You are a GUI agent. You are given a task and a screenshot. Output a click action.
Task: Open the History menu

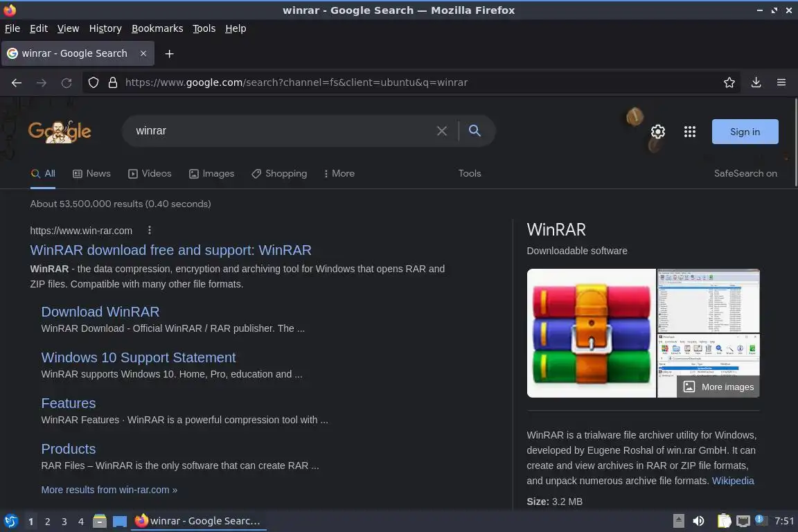point(105,28)
